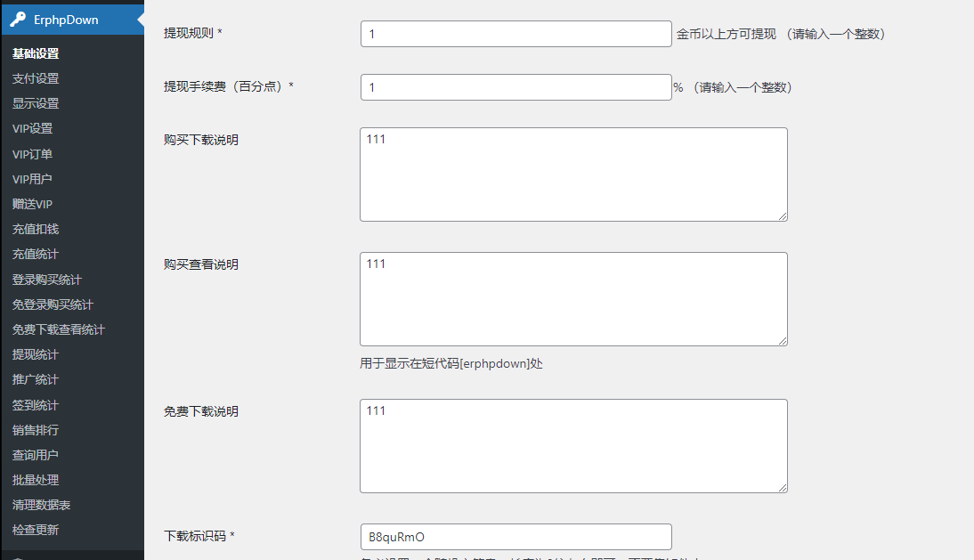
Task: Open 免费下载查看统计 menu entry
Action: coord(59,329)
